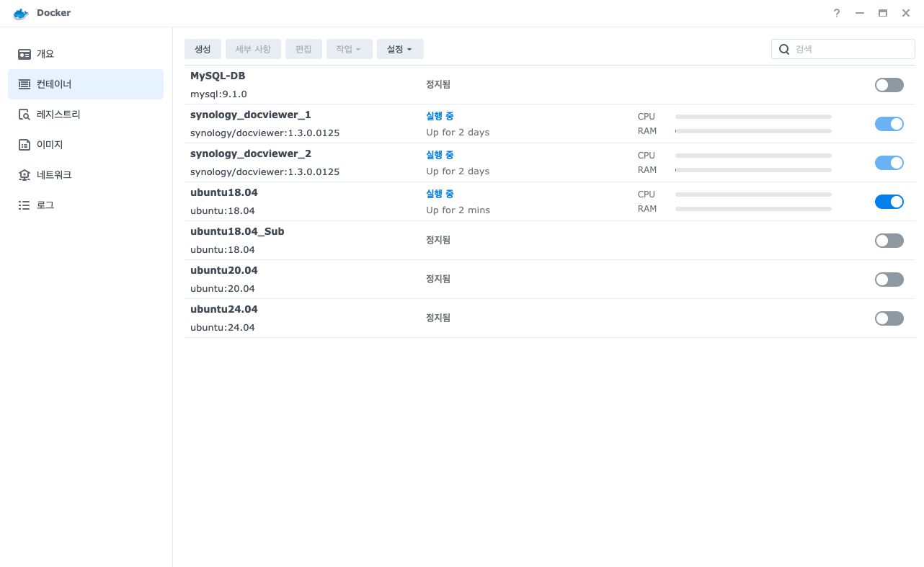The height and width of the screenshot is (567, 924).
Task: Click RAM usage bar of synology_docviewer_1
Action: click(753, 131)
